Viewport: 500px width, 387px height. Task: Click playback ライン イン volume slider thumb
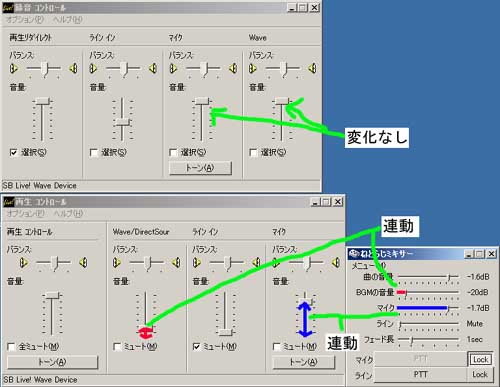pos(226,332)
